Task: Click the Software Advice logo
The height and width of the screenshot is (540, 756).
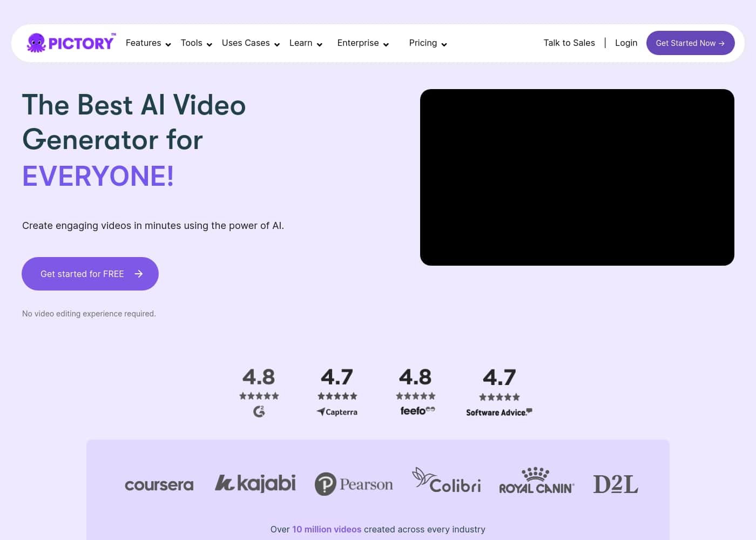Action: click(500, 413)
